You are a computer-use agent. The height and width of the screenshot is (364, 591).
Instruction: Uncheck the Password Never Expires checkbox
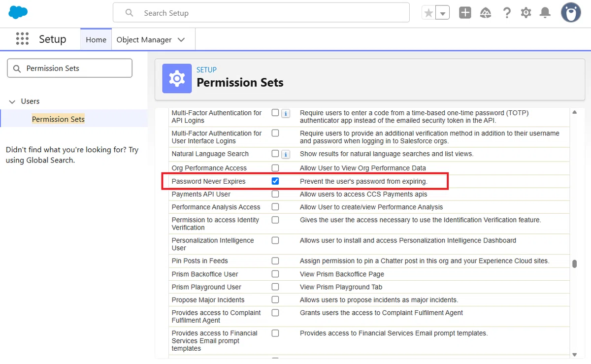point(275,181)
